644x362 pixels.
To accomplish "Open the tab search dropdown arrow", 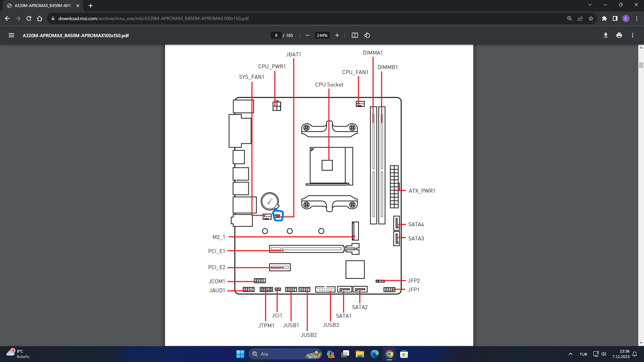I will coord(590,5).
